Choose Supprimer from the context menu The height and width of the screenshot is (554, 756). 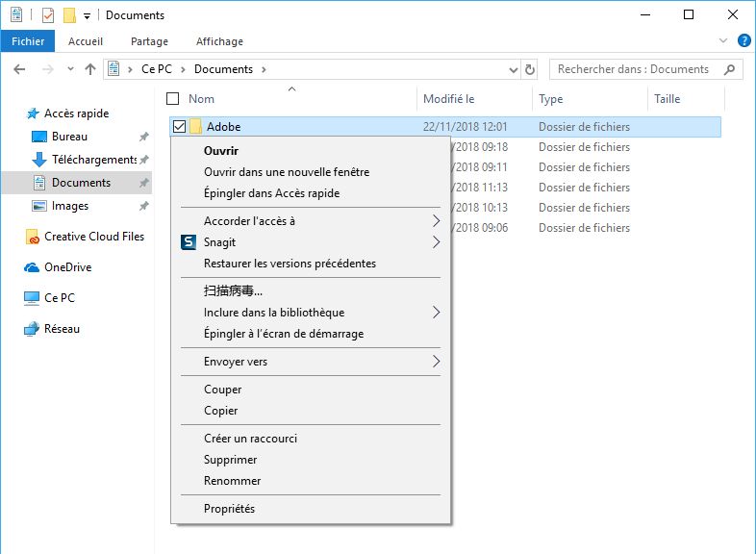(x=311, y=460)
